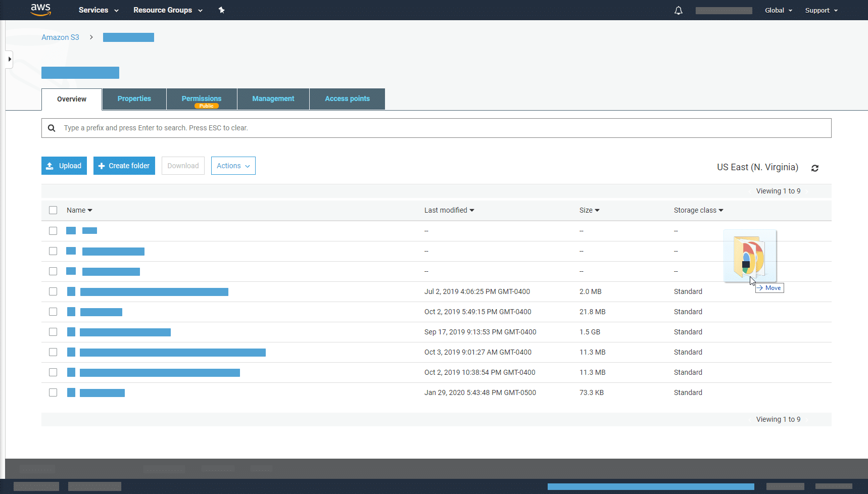
Task: Toggle the select-all checkbox beside Name
Action: click(x=53, y=210)
